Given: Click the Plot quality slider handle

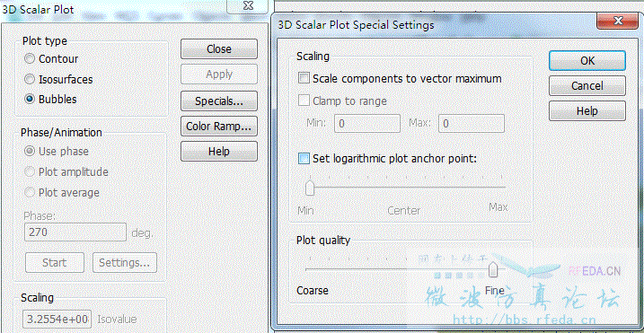Looking at the screenshot, I should [493, 269].
